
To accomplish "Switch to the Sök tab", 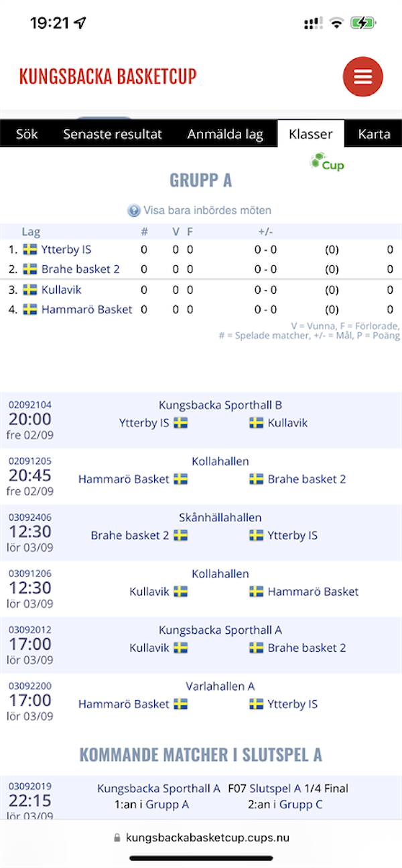I will 27,134.
